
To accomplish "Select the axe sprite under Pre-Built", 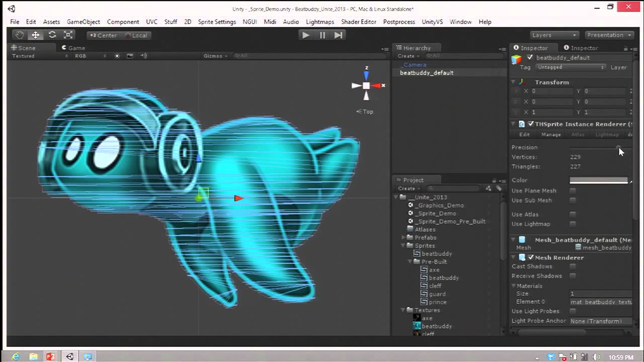I will pos(434,269).
